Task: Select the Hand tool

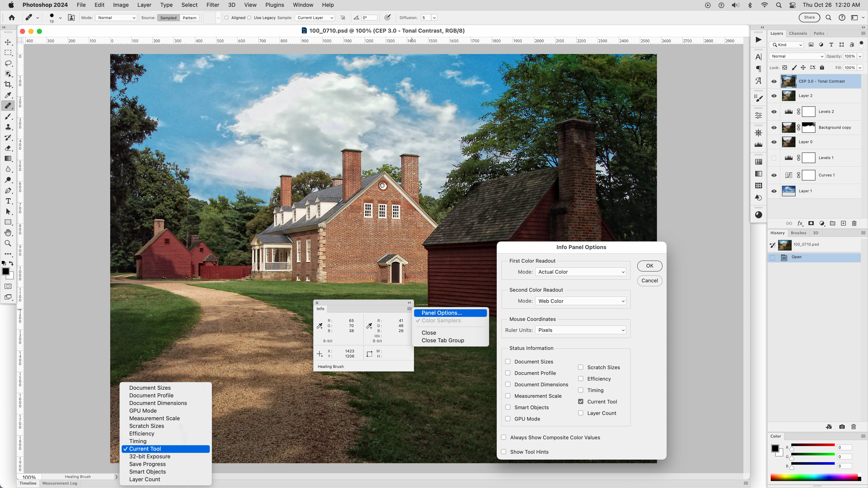Action: click(8, 233)
